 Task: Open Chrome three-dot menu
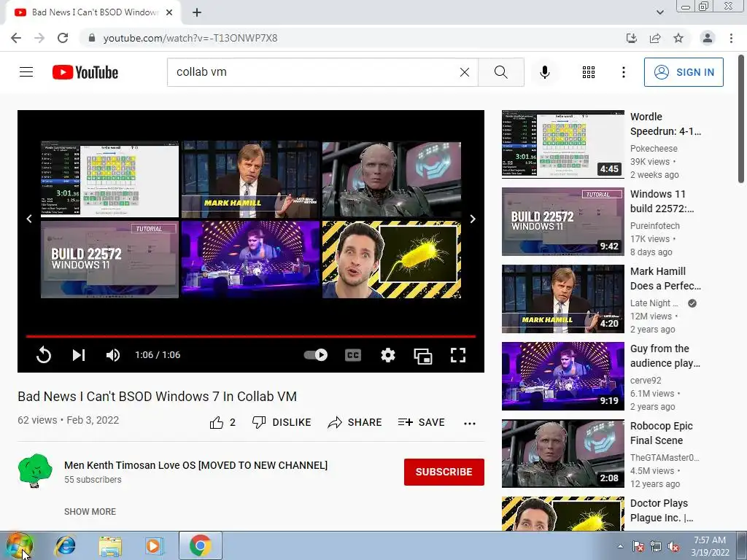click(731, 38)
